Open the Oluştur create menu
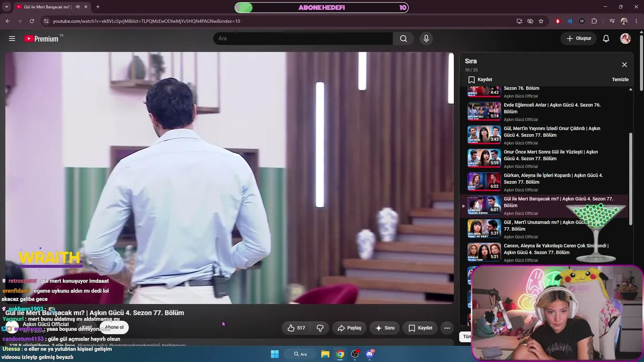Screen dimensions: 644x362 click(579, 39)
